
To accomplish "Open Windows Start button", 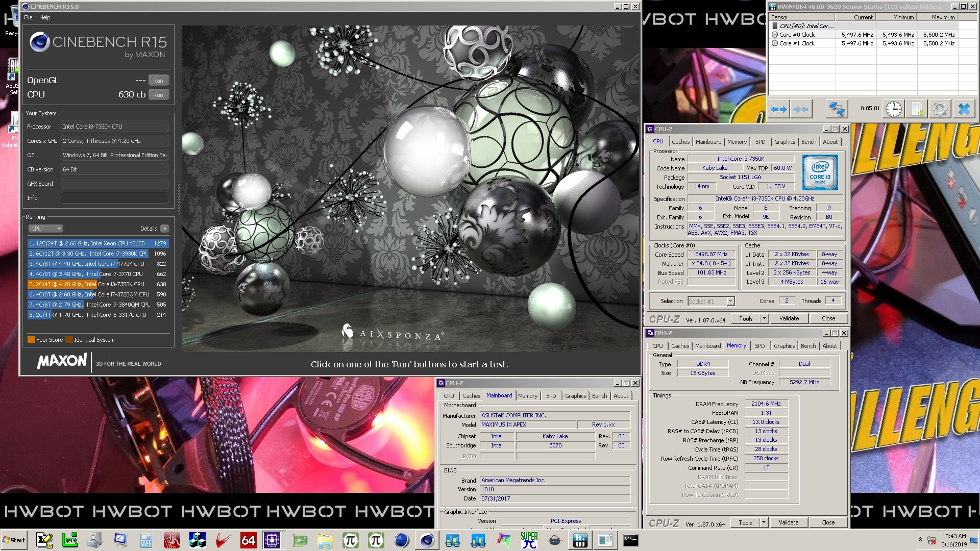I will (14, 540).
